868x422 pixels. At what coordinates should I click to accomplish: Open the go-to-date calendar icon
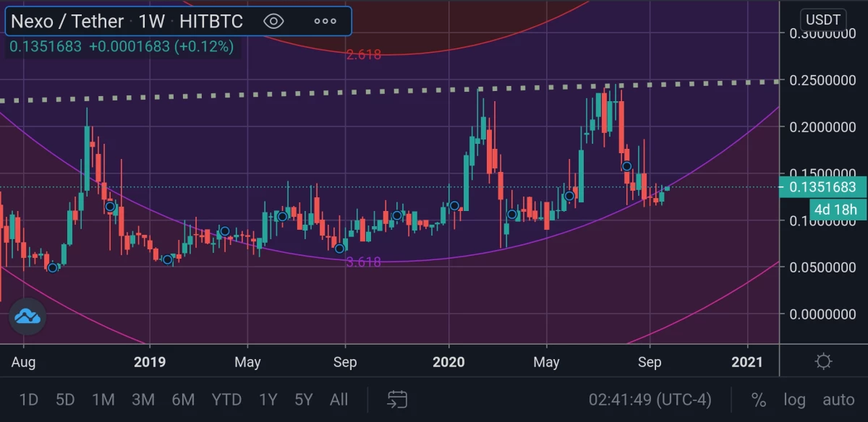tap(397, 399)
